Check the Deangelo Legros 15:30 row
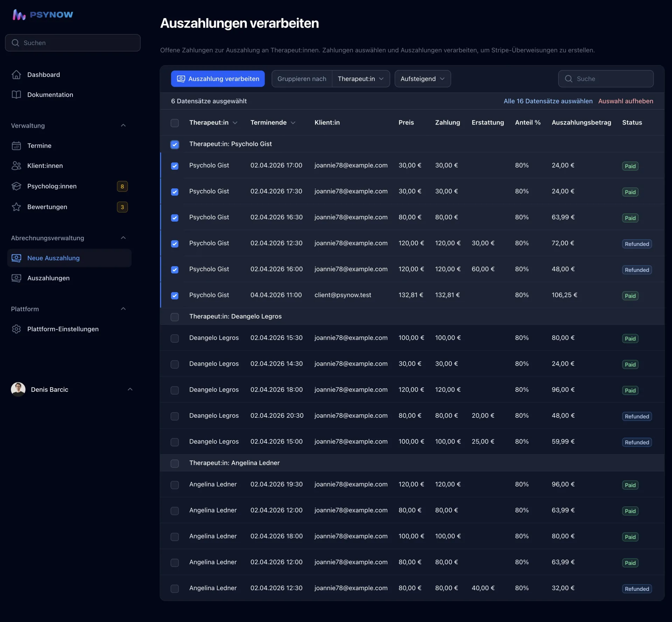The width and height of the screenshot is (672, 622). tap(175, 338)
